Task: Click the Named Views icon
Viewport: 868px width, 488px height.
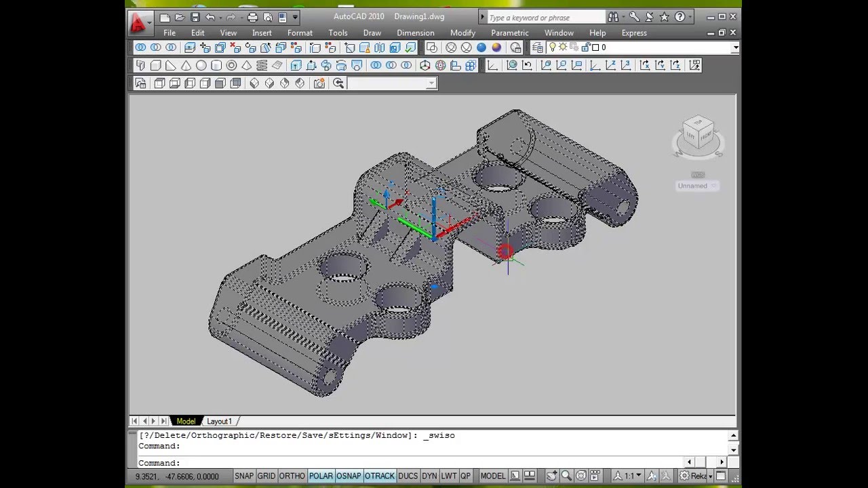Action: 140,83
